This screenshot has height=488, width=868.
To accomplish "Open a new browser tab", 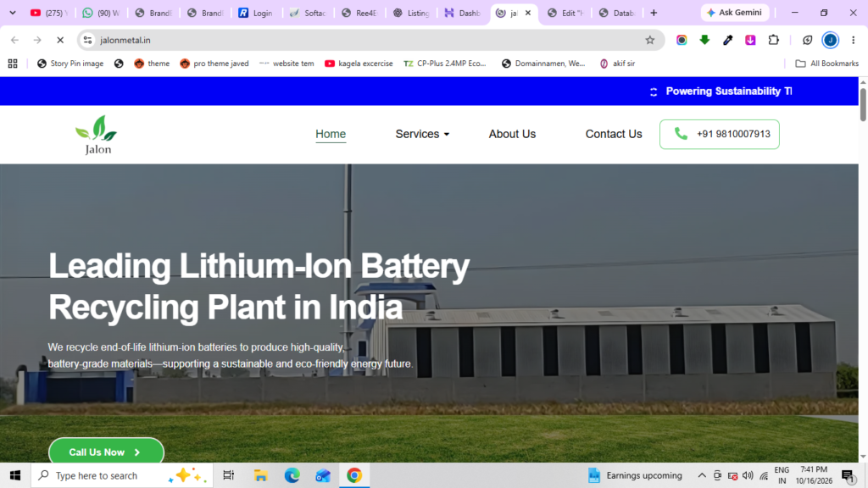I will [x=654, y=13].
